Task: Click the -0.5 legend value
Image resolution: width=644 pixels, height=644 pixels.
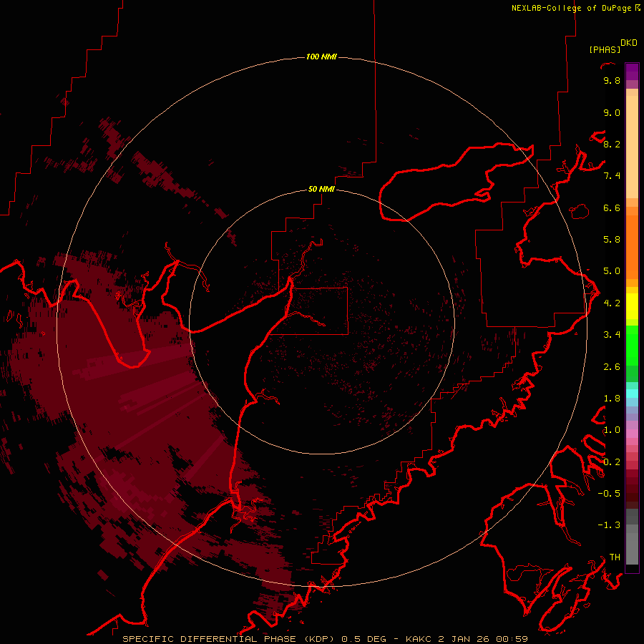Action: click(609, 494)
